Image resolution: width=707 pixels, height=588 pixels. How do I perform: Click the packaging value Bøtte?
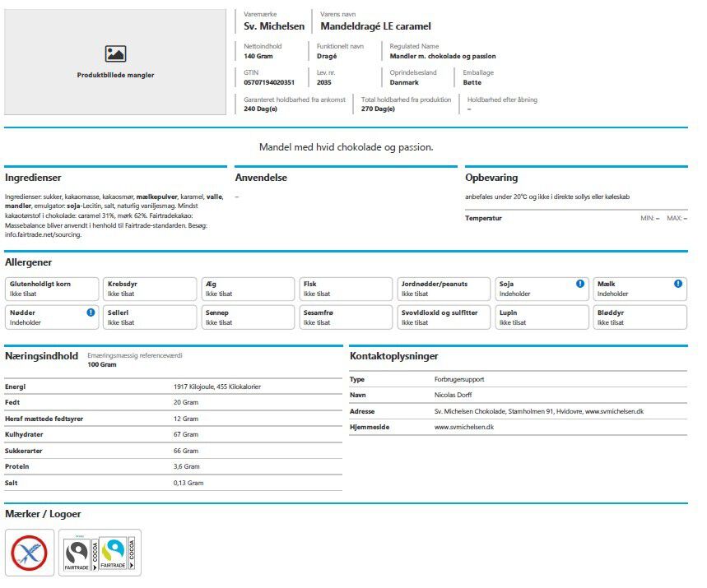tap(472, 82)
